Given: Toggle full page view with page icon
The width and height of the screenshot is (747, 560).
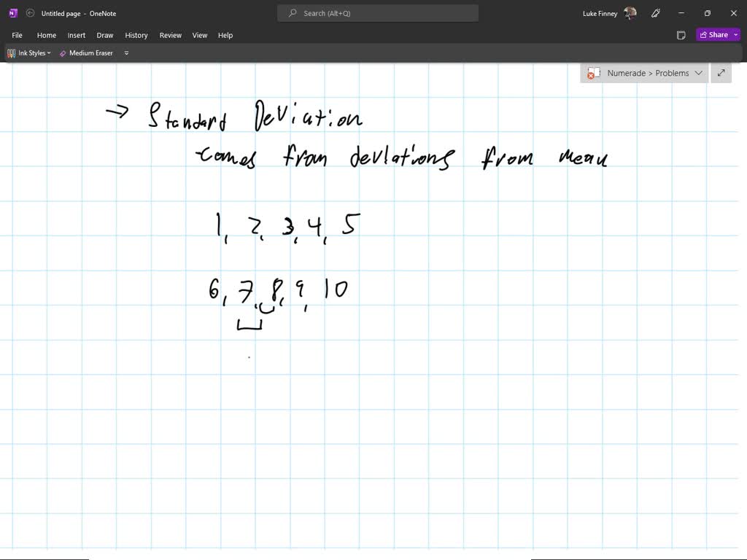Looking at the screenshot, I should [x=681, y=34].
